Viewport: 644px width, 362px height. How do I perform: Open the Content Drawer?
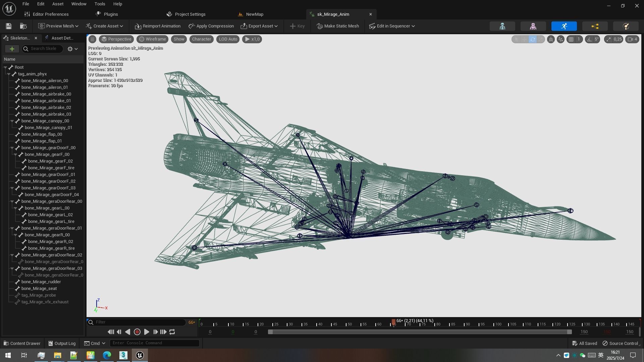(x=22, y=344)
